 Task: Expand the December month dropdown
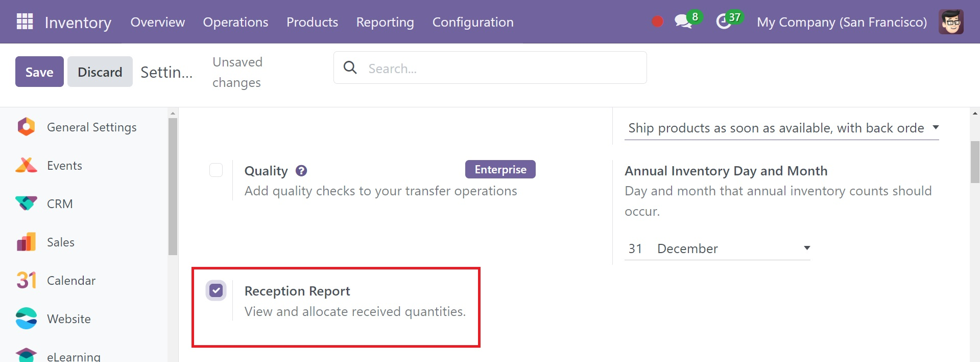[x=733, y=248]
